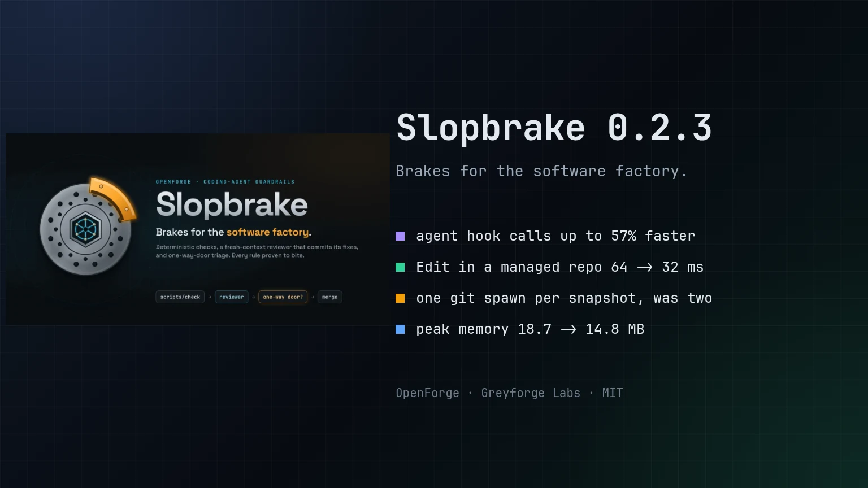The width and height of the screenshot is (868, 488).
Task: Click the orange bullet square
Action: coord(400,298)
